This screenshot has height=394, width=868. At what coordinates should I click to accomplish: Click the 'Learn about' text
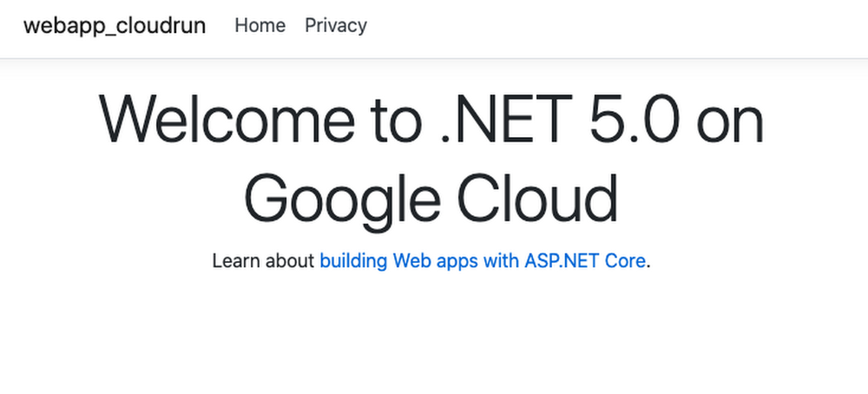264,260
